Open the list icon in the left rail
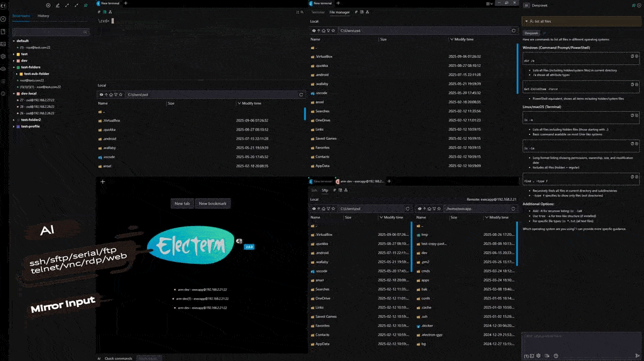This screenshot has height=361, width=644. point(3,81)
